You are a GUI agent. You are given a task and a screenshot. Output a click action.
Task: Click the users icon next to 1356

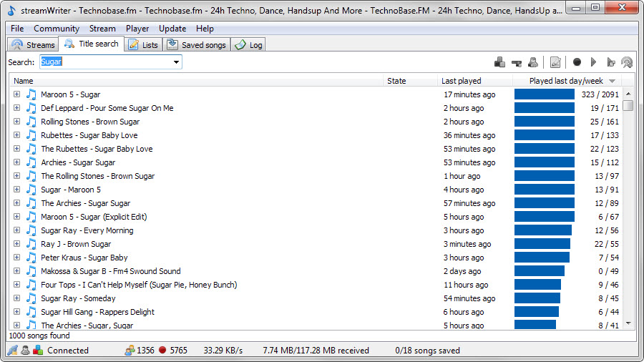(x=130, y=350)
